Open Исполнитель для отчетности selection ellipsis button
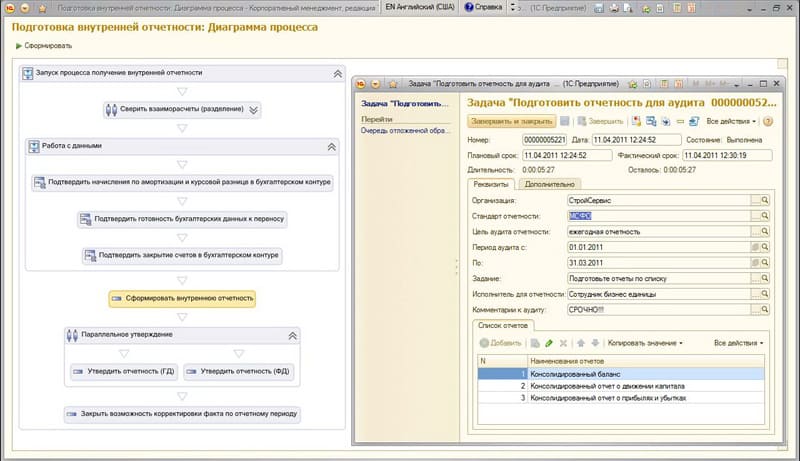Viewport: 800px width, 461px height. click(x=755, y=294)
